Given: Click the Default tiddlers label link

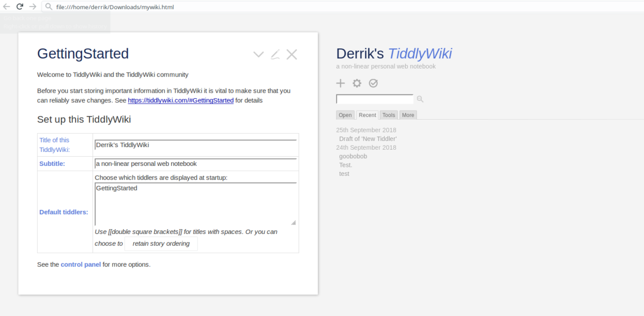Looking at the screenshot, I should 63,212.
